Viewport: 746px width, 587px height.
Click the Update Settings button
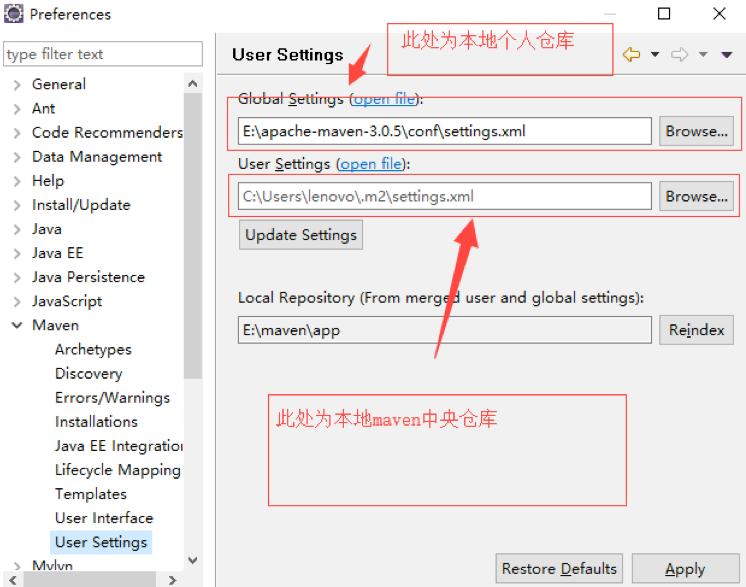(x=301, y=235)
